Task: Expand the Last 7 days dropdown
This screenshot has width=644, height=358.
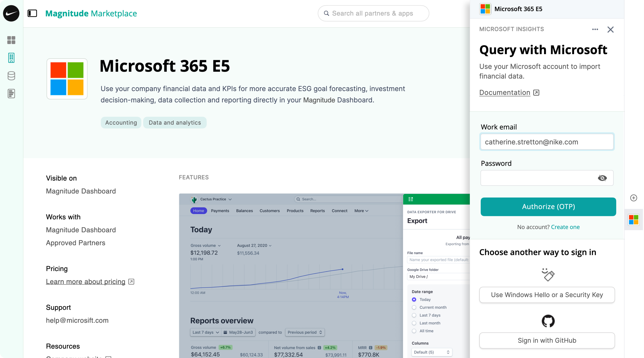Action: 205,332
